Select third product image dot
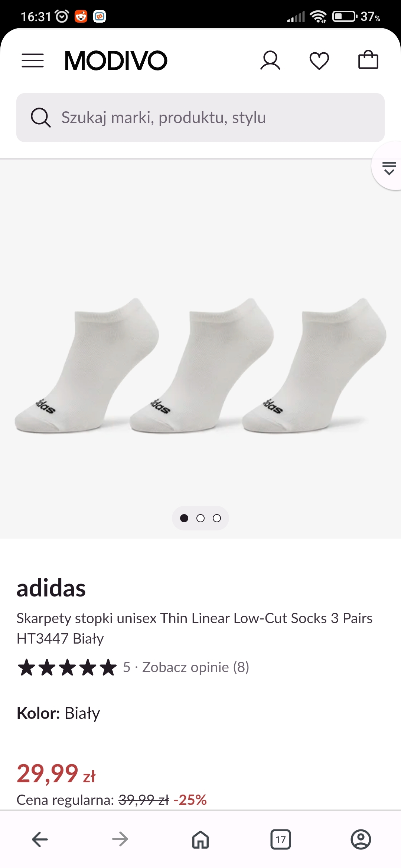 (217, 518)
